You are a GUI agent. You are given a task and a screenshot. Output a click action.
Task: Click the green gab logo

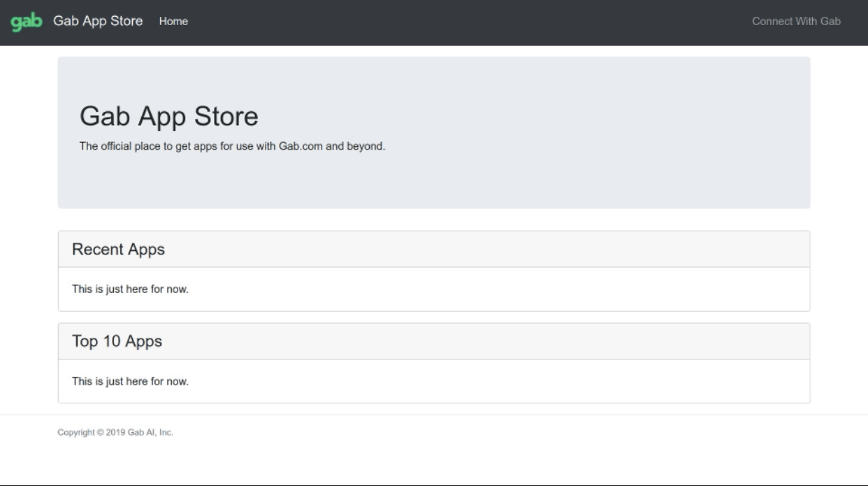[27, 22]
